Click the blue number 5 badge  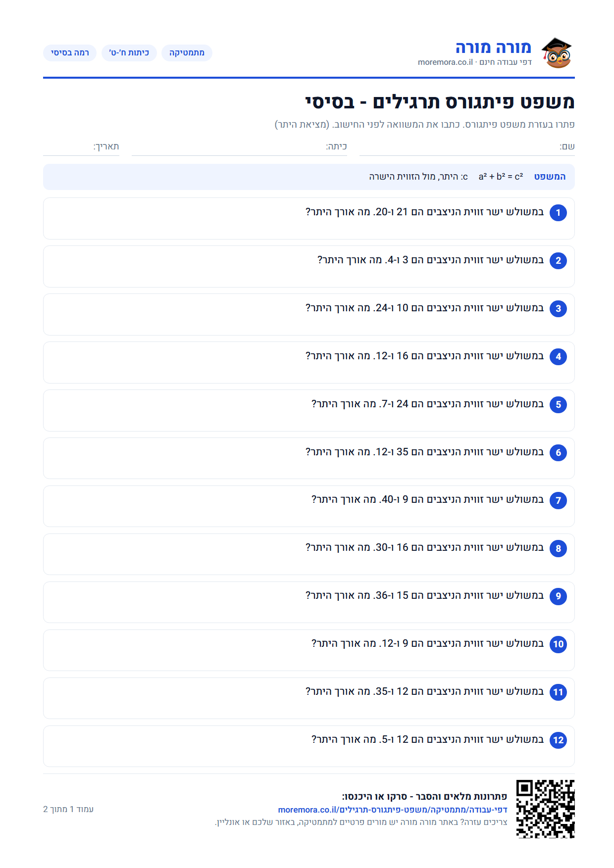(558, 405)
